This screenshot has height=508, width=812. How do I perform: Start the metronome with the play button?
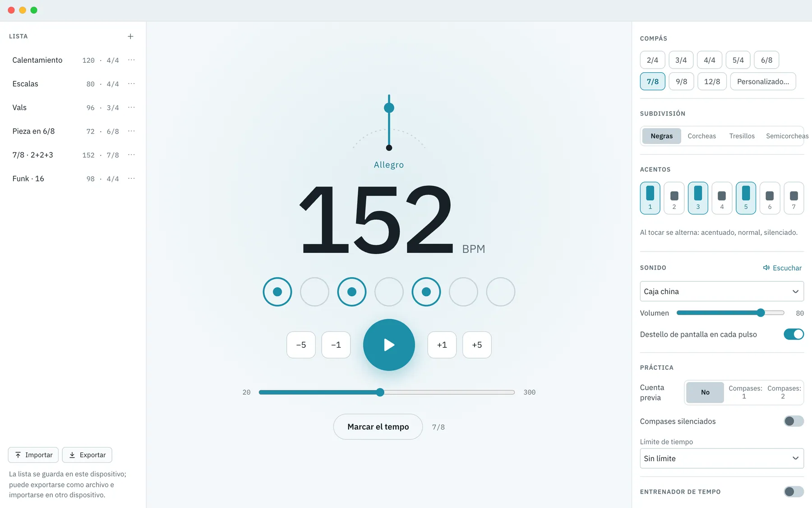pos(389,345)
